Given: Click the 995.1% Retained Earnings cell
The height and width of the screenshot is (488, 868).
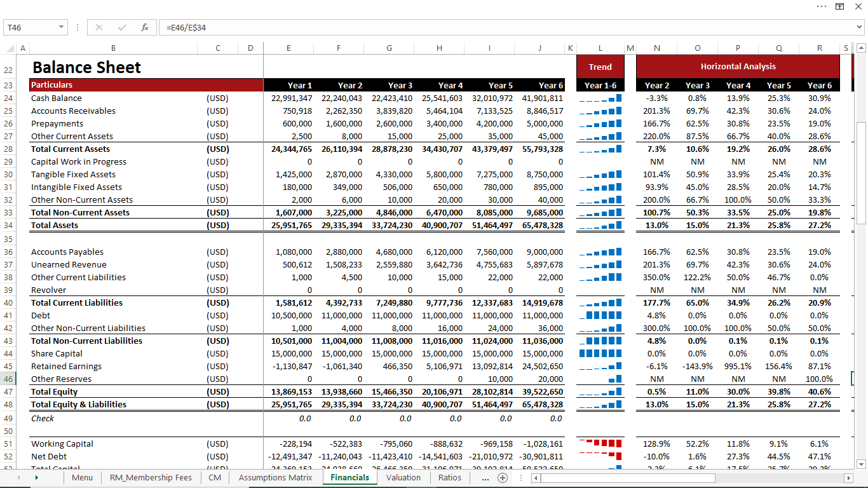Looking at the screenshot, I should click(x=738, y=366).
